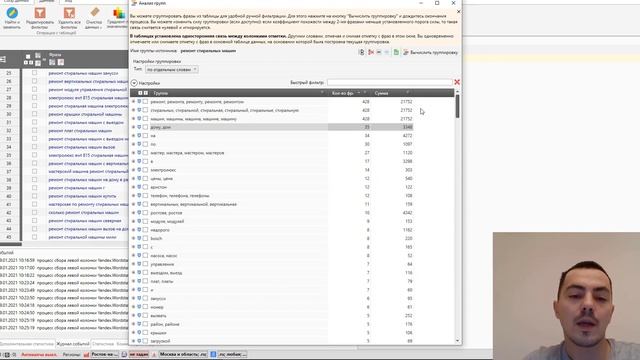Tick the checkbox for the 'на' group

tap(145, 136)
